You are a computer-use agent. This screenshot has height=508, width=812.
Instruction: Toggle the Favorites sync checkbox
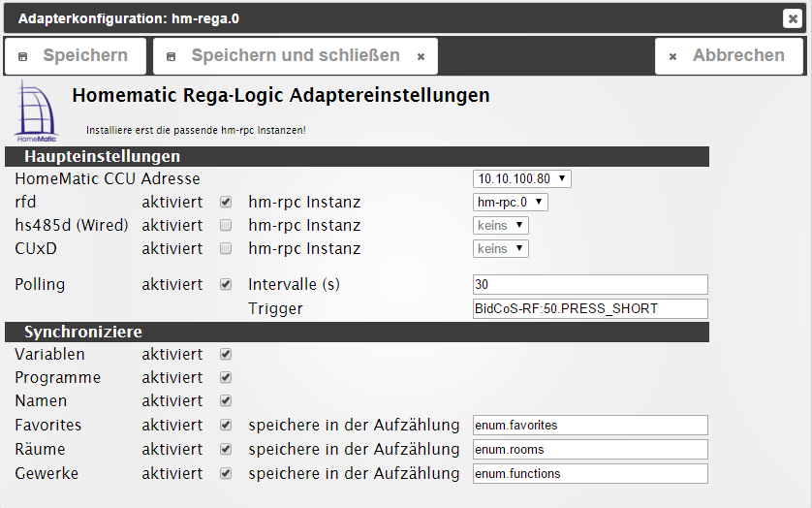pos(225,425)
